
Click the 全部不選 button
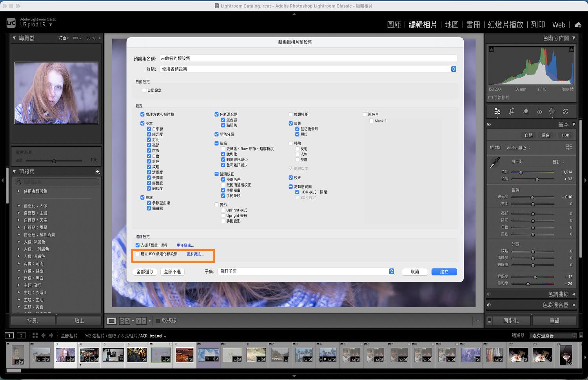[x=172, y=272]
